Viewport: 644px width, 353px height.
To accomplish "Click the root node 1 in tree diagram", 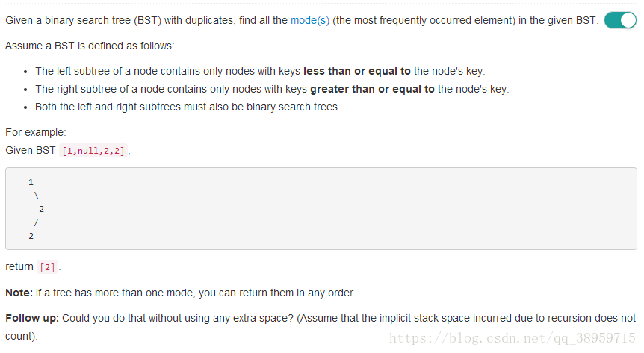I will tap(31, 182).
